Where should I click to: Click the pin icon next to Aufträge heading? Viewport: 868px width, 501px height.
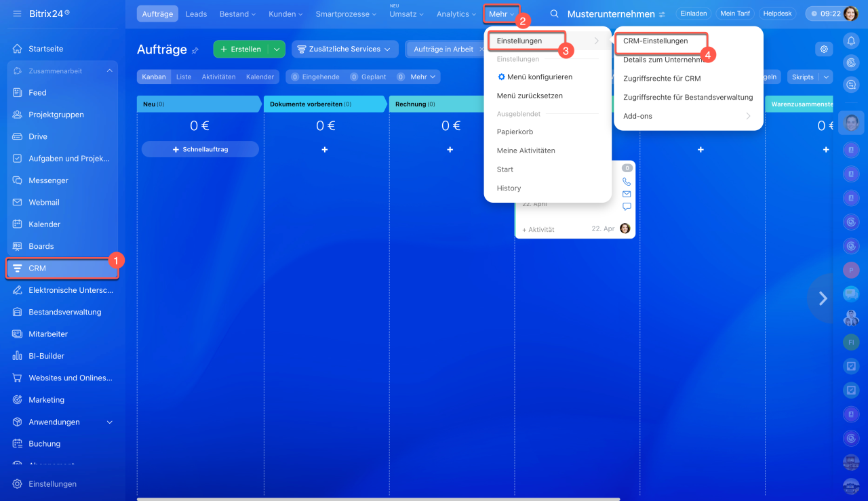point(195,50)
